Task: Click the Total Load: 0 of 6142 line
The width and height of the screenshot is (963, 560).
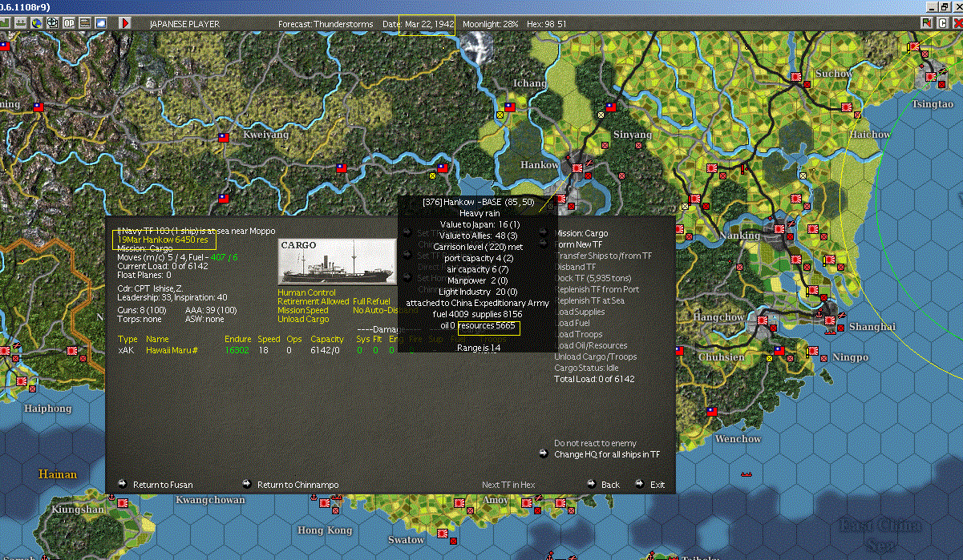Action: click(x=594, y=379)
